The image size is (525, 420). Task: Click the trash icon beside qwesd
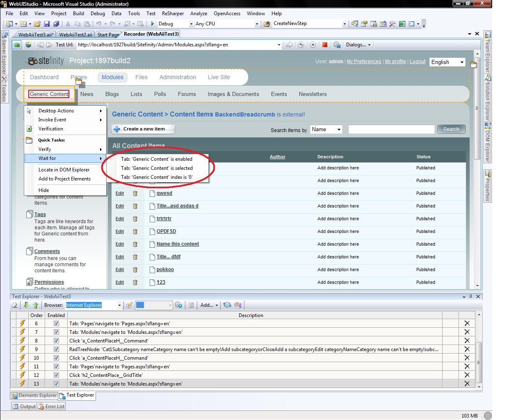click(135, 193)
